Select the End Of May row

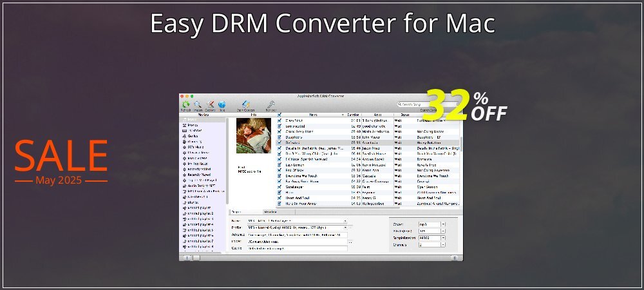coord(368,170)
